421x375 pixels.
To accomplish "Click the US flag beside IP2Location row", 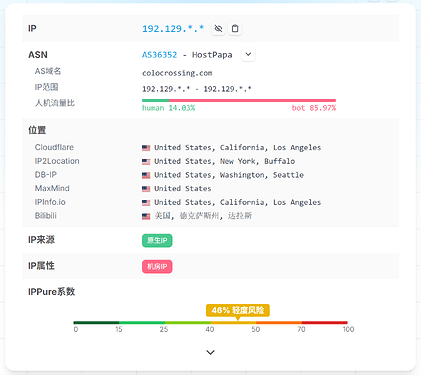I will click(146, 162).
